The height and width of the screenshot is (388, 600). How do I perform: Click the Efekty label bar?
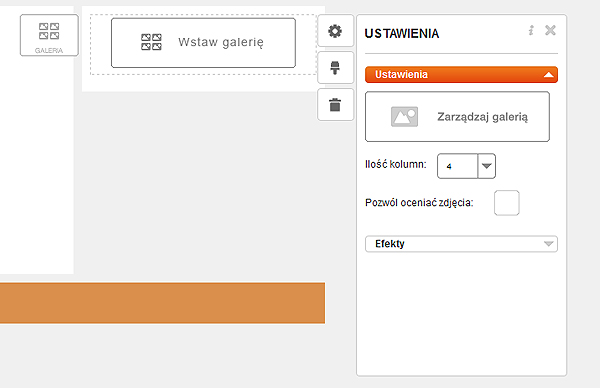point(461,244)
